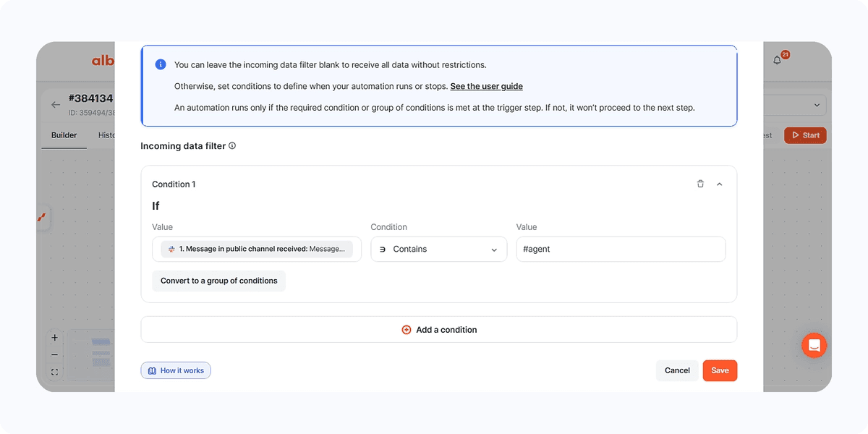Open the dropdown in the background header

point(794,105)
